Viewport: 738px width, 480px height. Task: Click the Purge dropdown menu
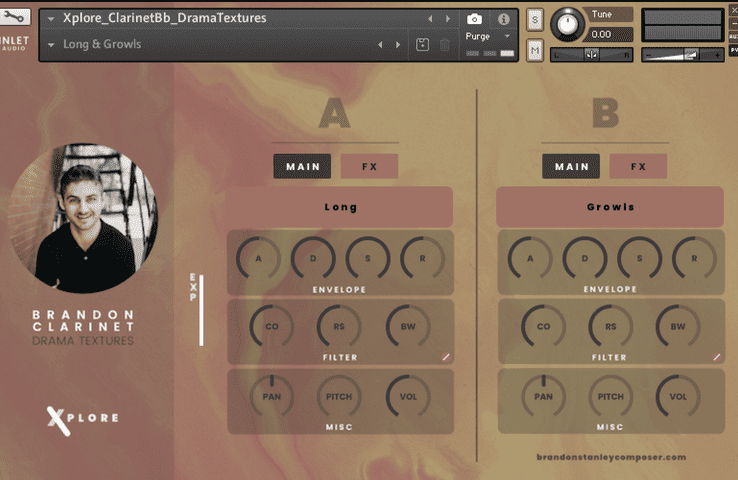(488, 36)
